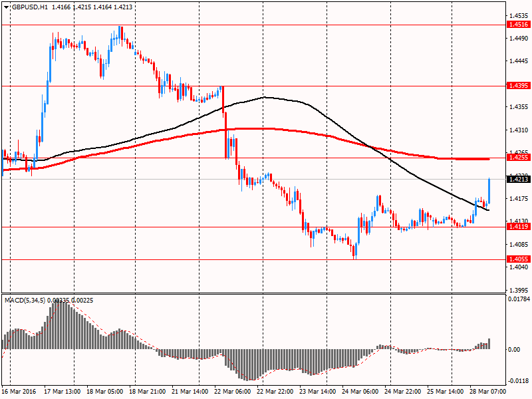Click the 1.3995 price axis value

click(x=519, y=290)
